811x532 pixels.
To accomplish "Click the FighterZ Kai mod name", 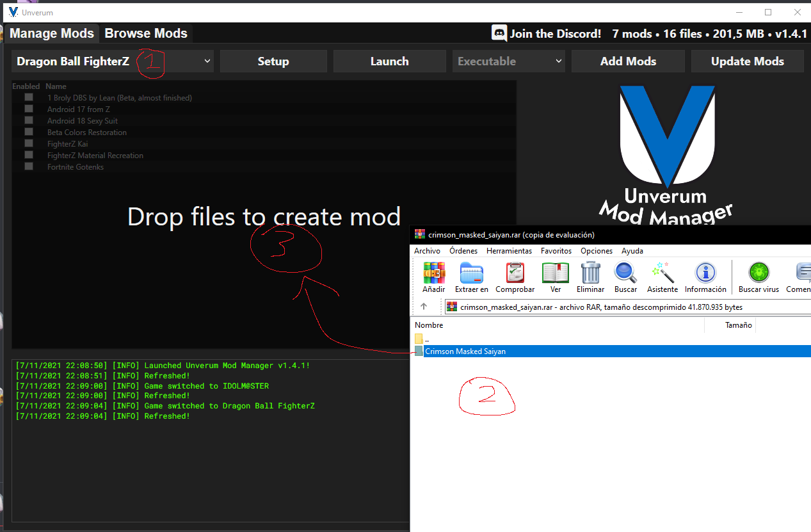I will tap(67, 143).
